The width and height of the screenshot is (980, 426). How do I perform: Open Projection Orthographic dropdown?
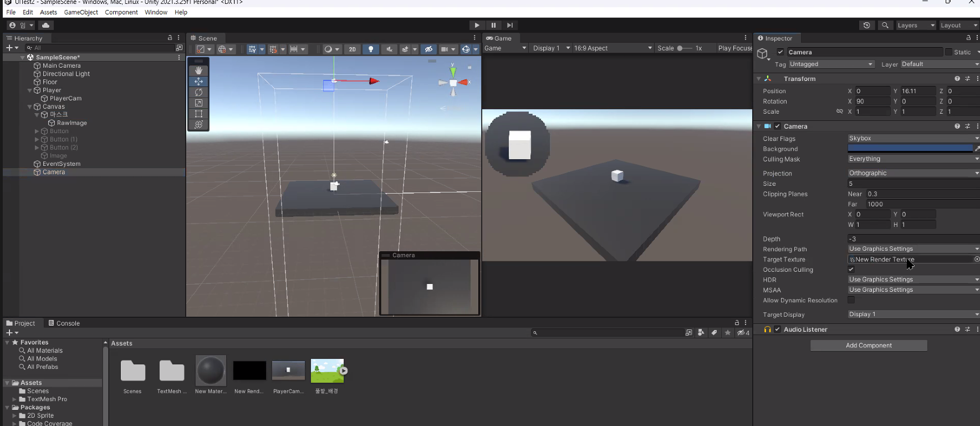click(913, 173)
